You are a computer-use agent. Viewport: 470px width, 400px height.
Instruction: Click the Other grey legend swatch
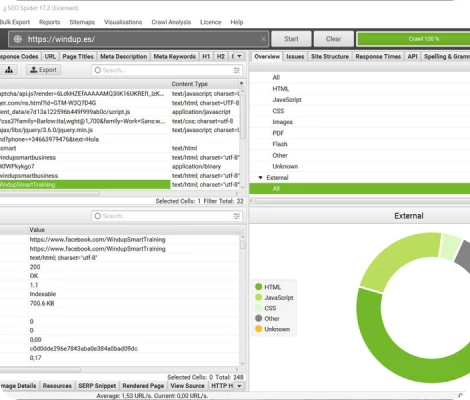pos(258,318)
